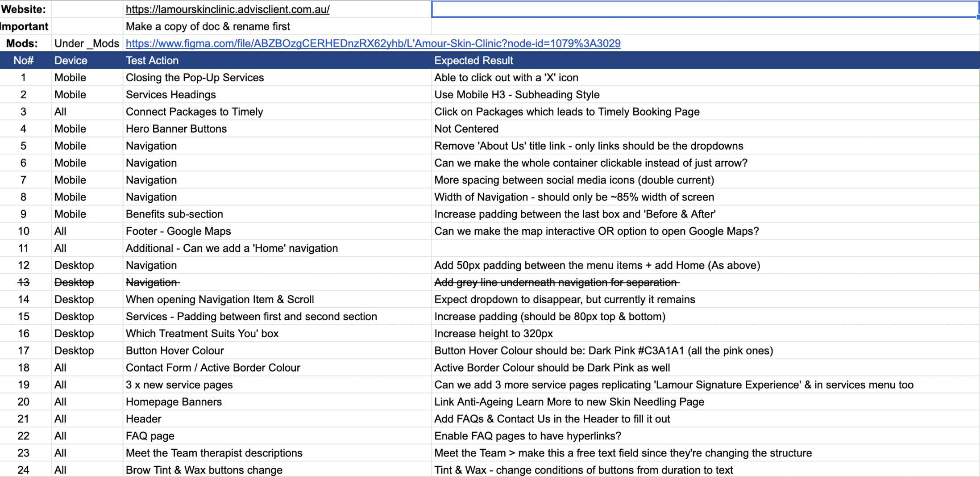The image size is (980, 477).
Task: Select 'Able to click out with a 'X' icon' cell
Action: tap(705, 78)
